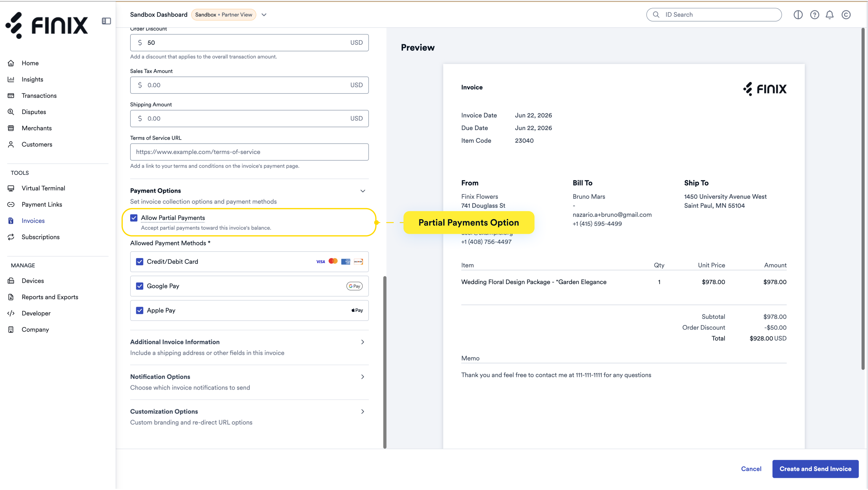The width and height of the screenshot is (868, 490).
Task: Expand Additional Invoice Information section
Action: [249, 347]
